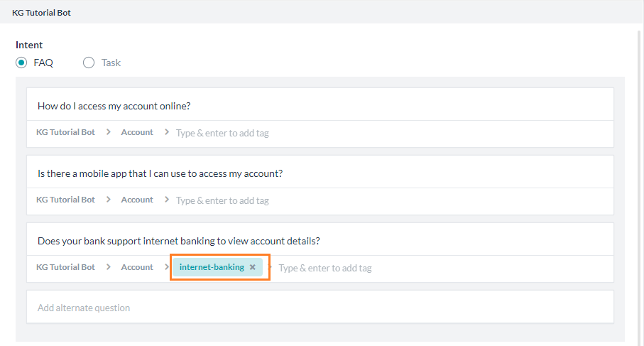Edit the 'How do I access my account online?' question
Image resolution: width=644 pixels, height=346 pixels.
pos(114,106)
